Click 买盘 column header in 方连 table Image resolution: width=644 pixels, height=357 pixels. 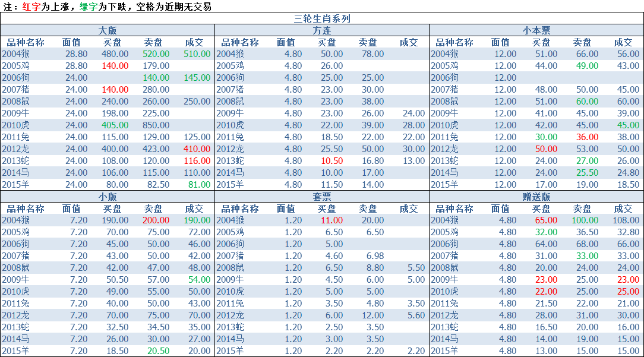327,42
